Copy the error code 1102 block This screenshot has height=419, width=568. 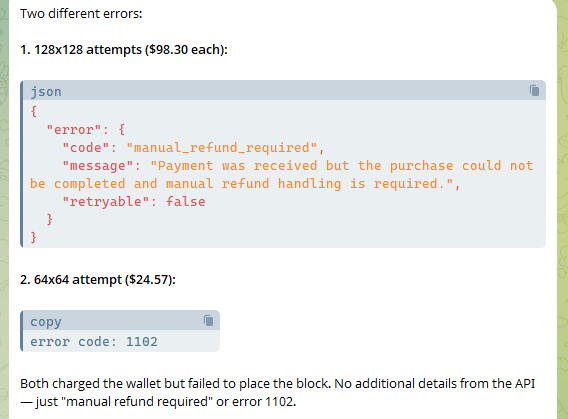coord(208,320)
